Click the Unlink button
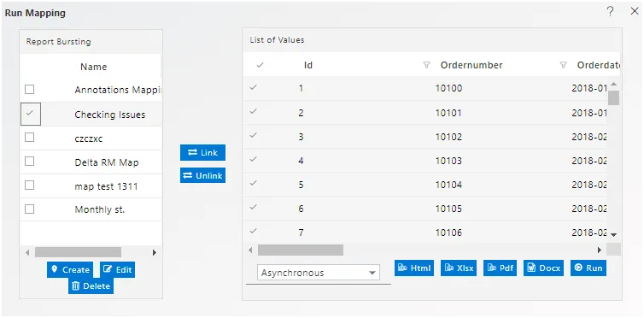This screenshot has height=318, width=644. pyautogui.click(x=203, y=175)
